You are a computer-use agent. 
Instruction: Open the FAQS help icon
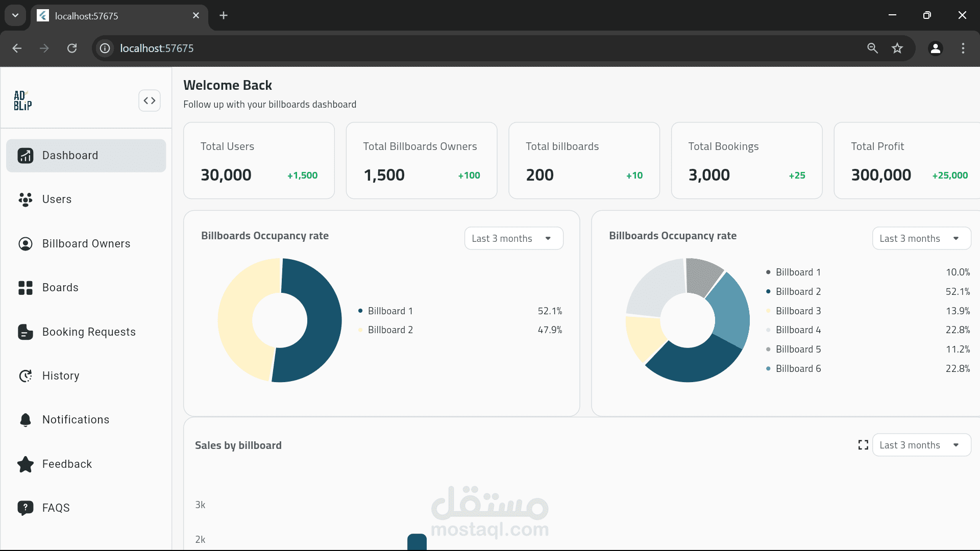25,508
